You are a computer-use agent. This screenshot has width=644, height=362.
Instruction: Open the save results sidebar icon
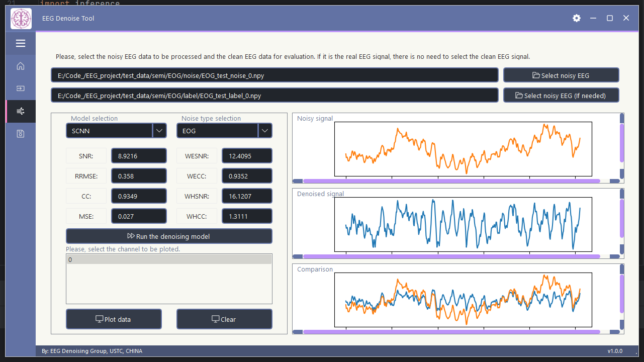coord(21,134)
